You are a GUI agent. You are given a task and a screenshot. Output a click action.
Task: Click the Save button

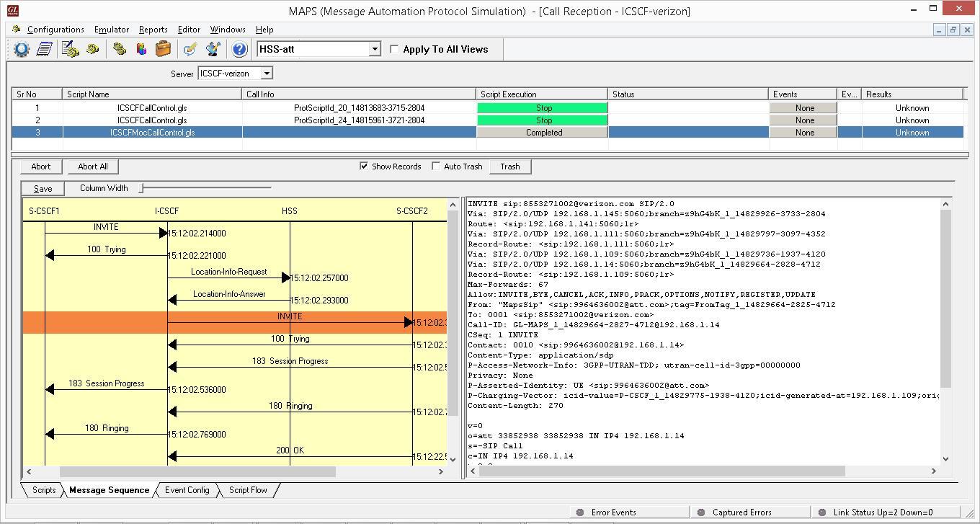pyautogui.click(x=43, y=189)
